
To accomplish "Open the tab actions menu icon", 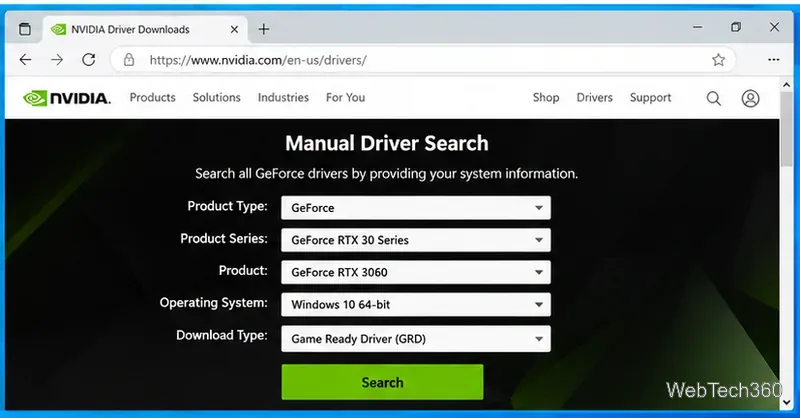I will pos(24,29).
